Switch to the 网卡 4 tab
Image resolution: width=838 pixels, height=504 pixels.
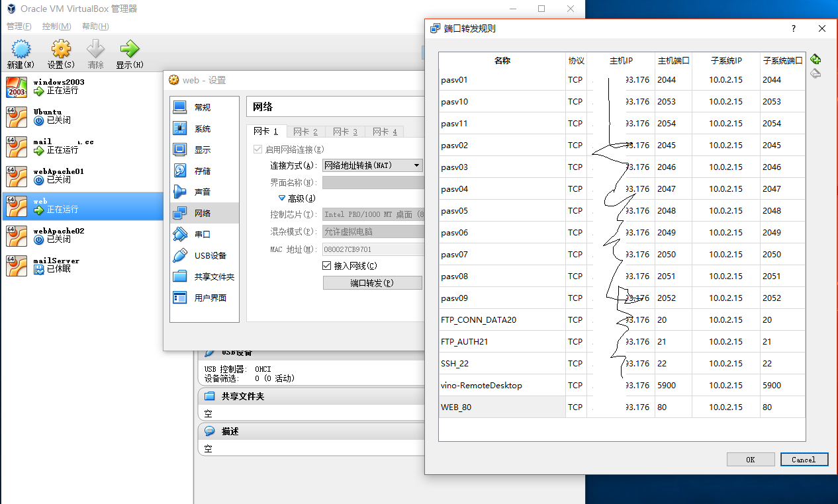[385, 132]
